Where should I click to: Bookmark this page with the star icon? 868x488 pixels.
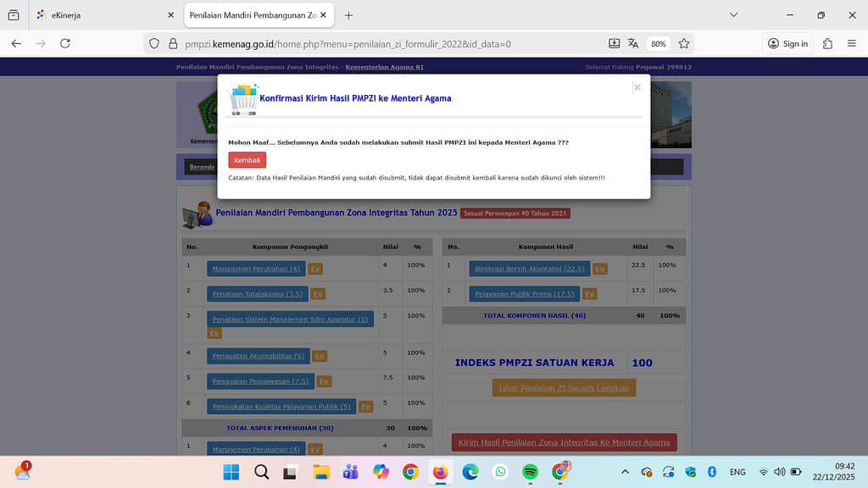pos(684,43)
